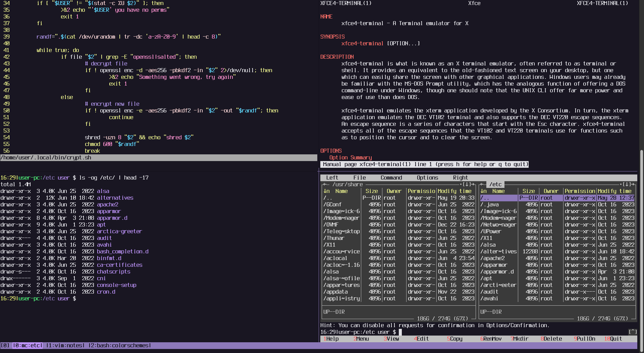Open the Command menu in Midnight Commander
Screen dimensions: 644x353
coord(391,178)
